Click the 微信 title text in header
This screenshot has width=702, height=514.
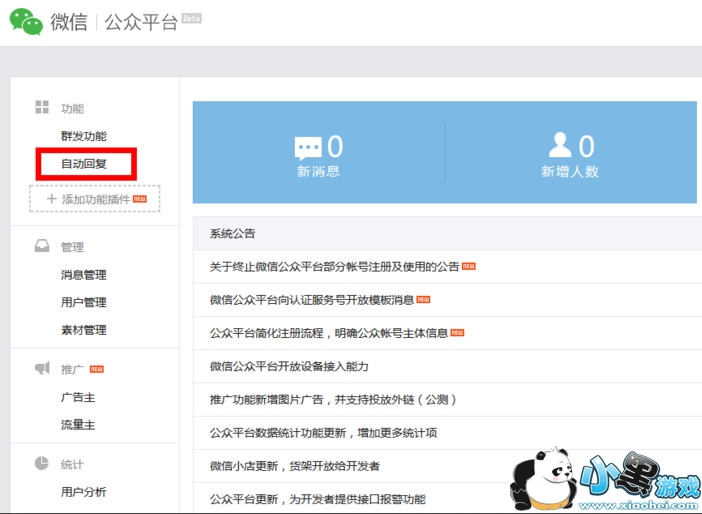[68, 22]
